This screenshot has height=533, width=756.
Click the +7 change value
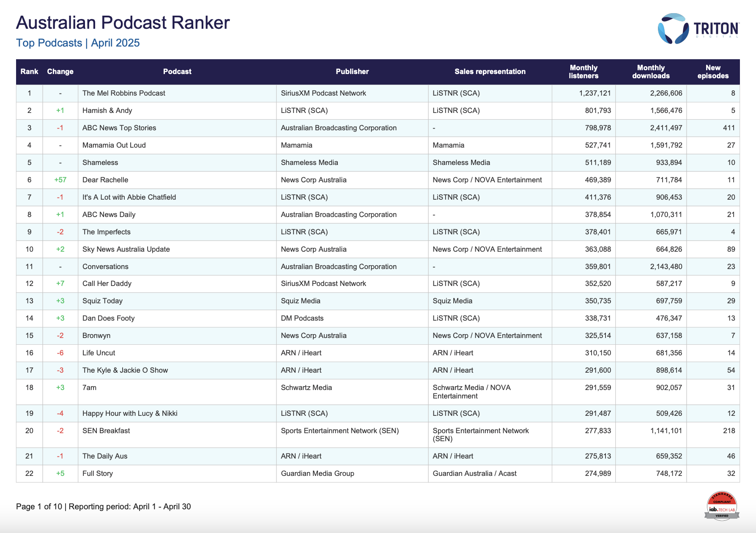click(x=60, y=283)
